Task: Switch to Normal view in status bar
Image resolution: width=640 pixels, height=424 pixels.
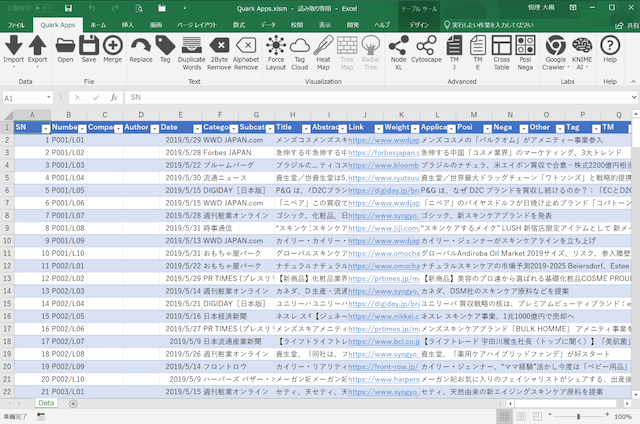Action: pyautogui.click(x=504, y=416)
